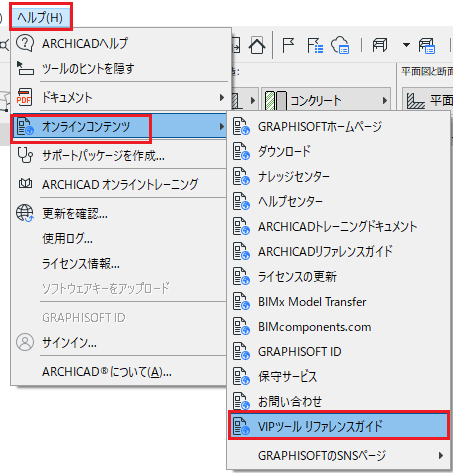Open ARCHICADトレーニングドキュメント
The width and height of the screenshot is (453, 473).
(338, 226)
